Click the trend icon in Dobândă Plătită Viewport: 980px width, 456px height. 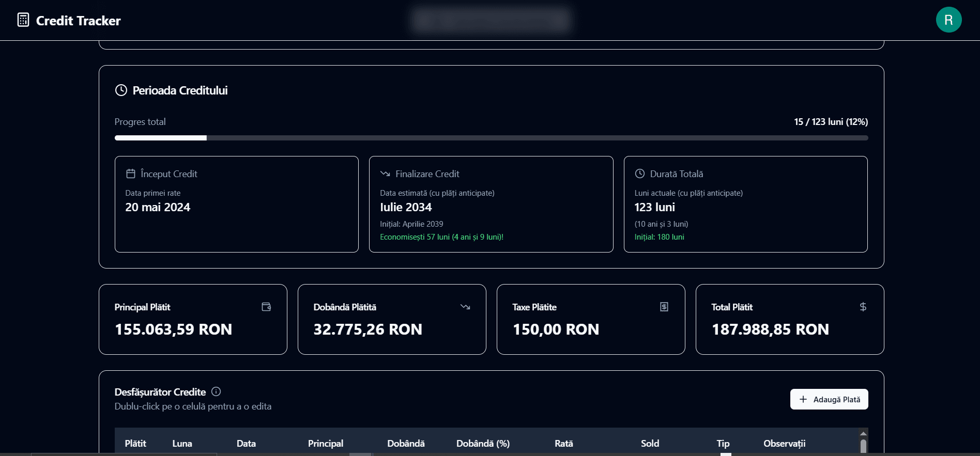click(x=465, y=307)
